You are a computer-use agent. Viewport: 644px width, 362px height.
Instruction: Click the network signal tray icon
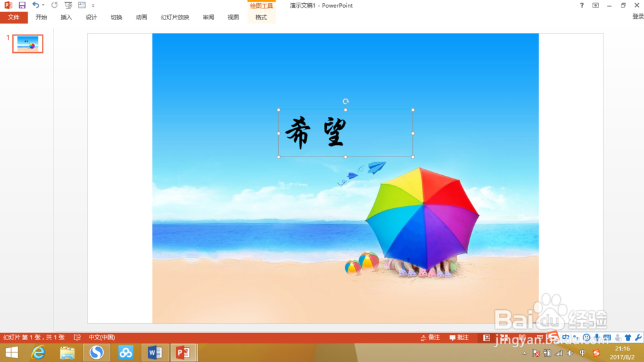[x=558, y=354]
